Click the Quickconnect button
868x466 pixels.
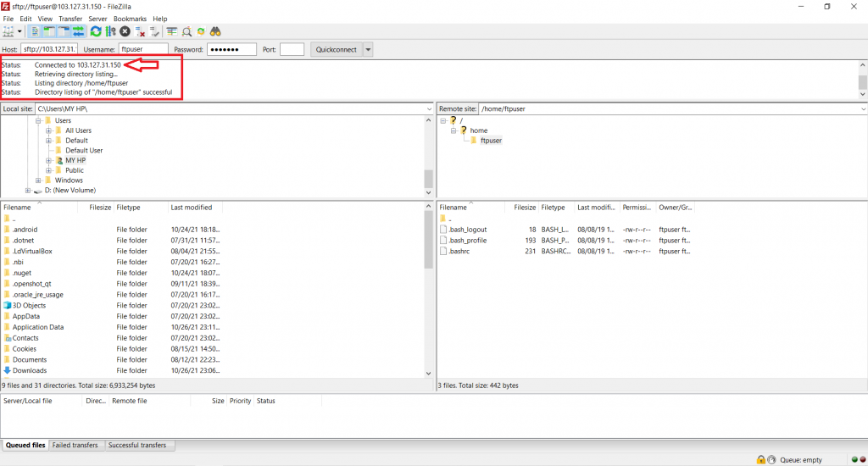tap(336, 49)
